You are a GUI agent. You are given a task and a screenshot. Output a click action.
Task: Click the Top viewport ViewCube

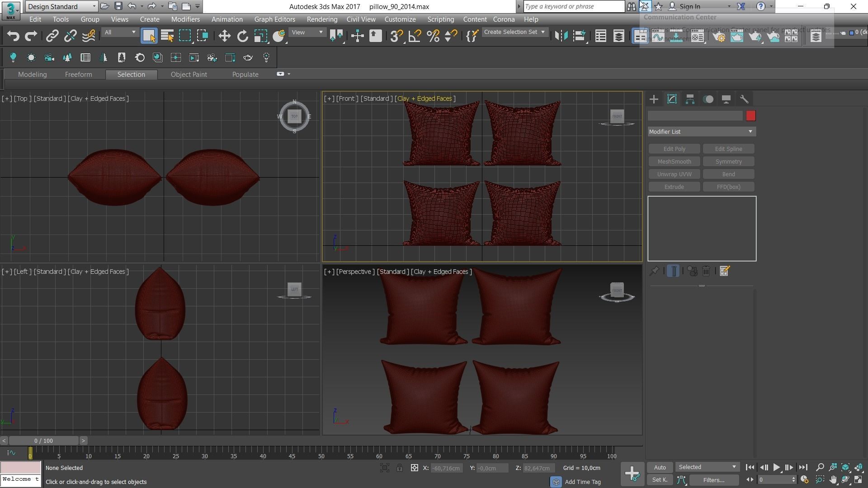point(294,117)
